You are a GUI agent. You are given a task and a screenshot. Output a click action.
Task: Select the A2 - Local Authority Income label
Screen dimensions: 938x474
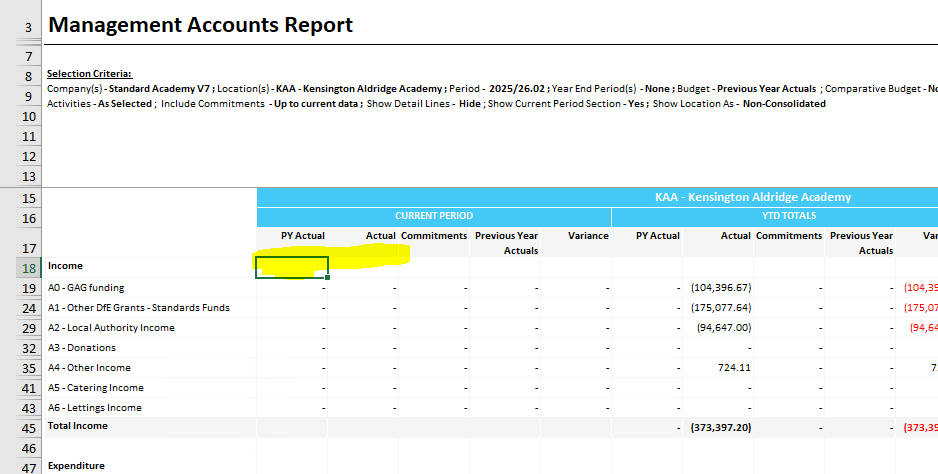[111, 328]
